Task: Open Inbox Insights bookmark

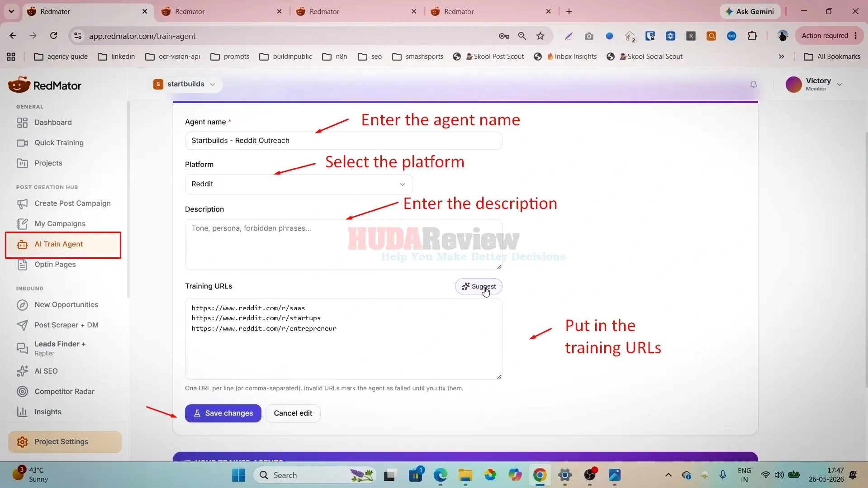Action: click(565, 57)
